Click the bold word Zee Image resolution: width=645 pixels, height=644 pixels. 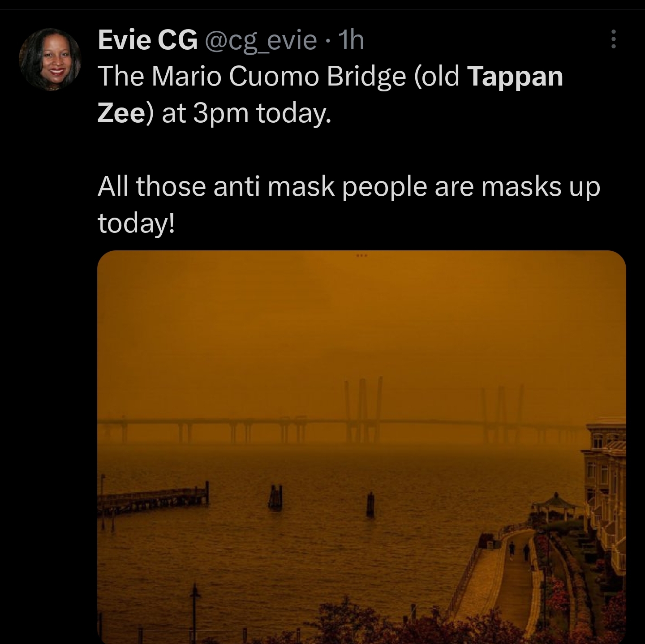[x=120, y=113]
